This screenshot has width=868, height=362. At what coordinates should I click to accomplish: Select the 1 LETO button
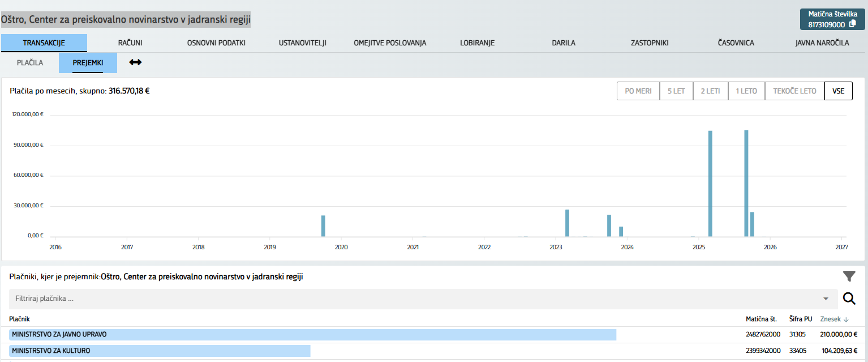pos(746,91)
